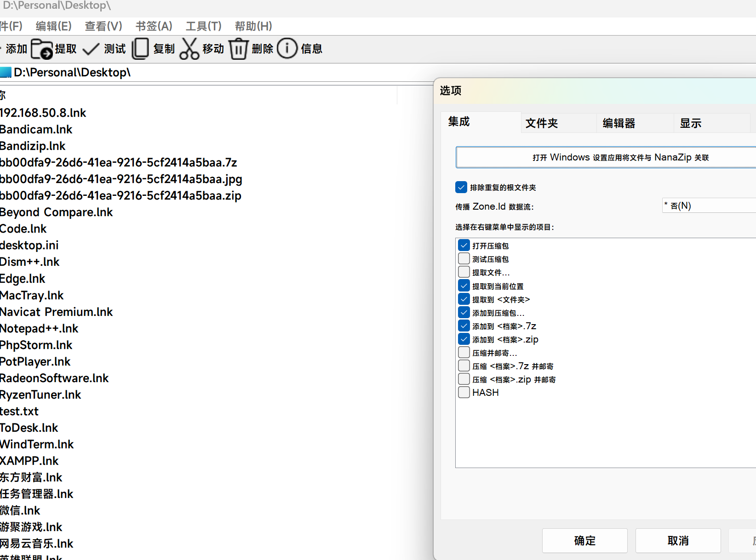The height and width of the screenshot is (560, 756).
Task: Select the bb00dfa9...5baa.7z file
Action: pyautogui.click(x=119, y=162)
